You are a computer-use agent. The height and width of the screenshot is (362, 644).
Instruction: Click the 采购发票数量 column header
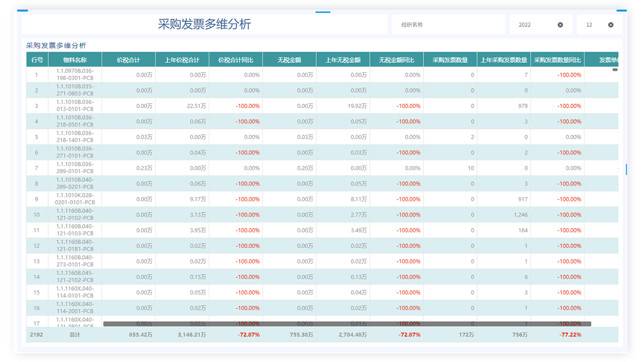450,60
